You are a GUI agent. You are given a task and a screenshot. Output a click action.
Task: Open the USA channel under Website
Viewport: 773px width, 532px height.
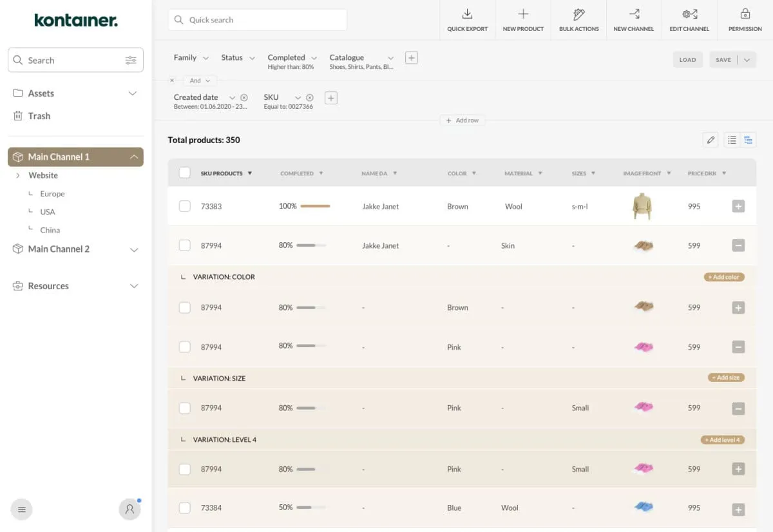48,212
